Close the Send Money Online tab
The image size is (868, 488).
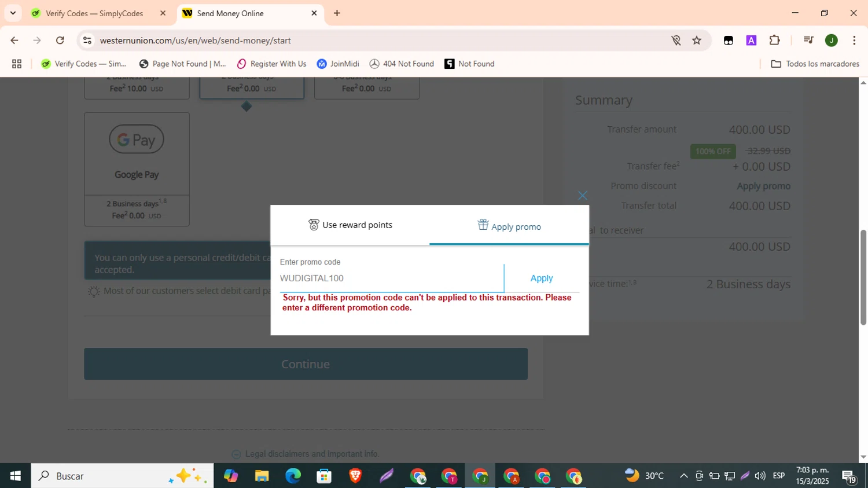tap(314, 13)
